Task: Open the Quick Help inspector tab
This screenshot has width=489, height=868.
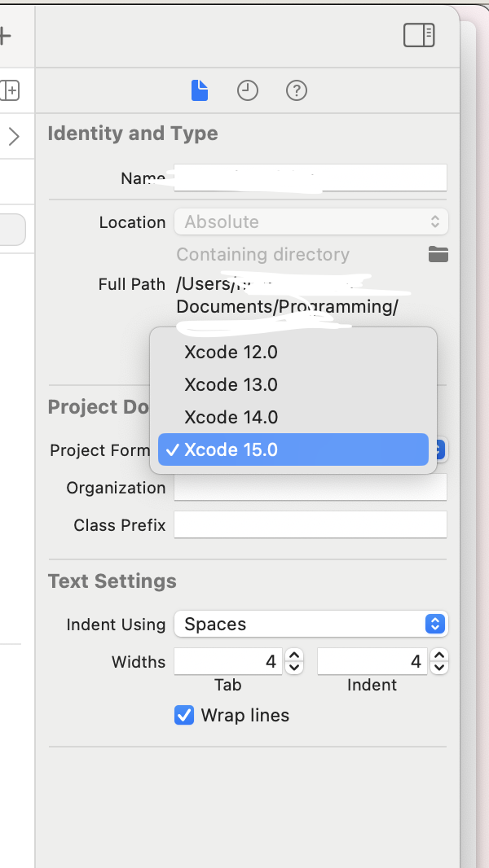Action: (x=297, y=90)
